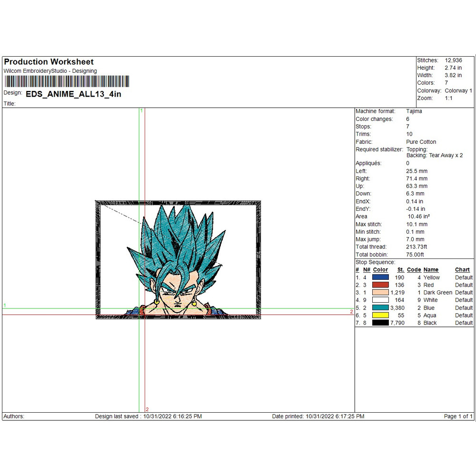Select the peach swatch in stop 3
The width and height of the screenshot is (476, 476).
click(380, 292)
